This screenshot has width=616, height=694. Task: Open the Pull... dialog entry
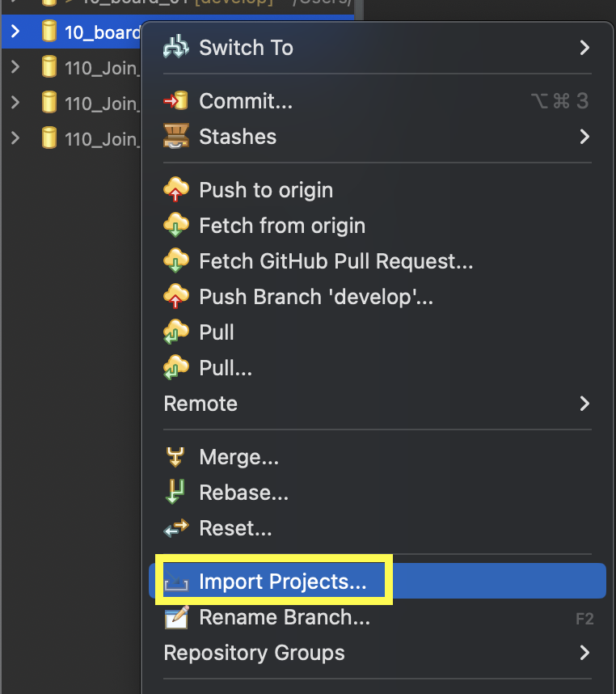pyautogui.click(x=226, y=368)
